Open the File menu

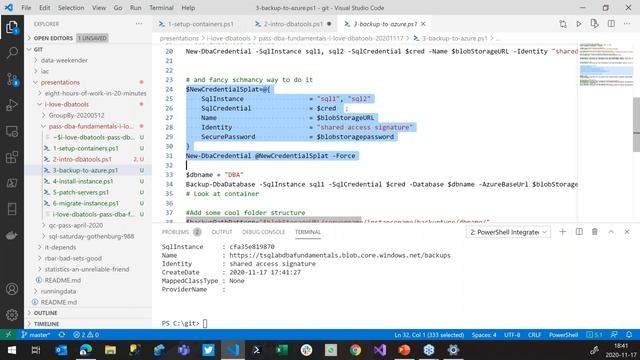26,8
